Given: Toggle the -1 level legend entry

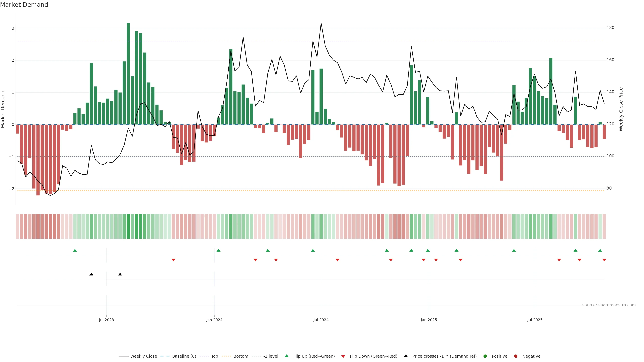Looking at the screenshot, I should coord(271,356).
